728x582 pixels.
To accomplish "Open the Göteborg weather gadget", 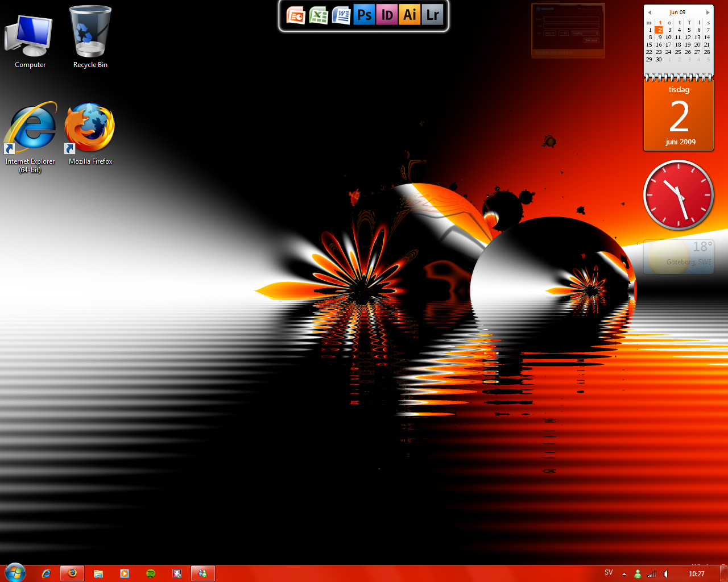I will click(x=679, y=257).
